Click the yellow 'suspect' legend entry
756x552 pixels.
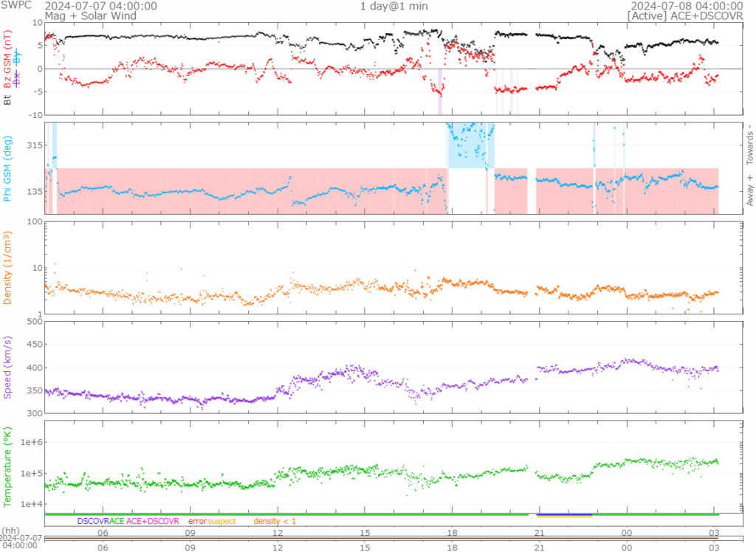[x=222, y=521]
